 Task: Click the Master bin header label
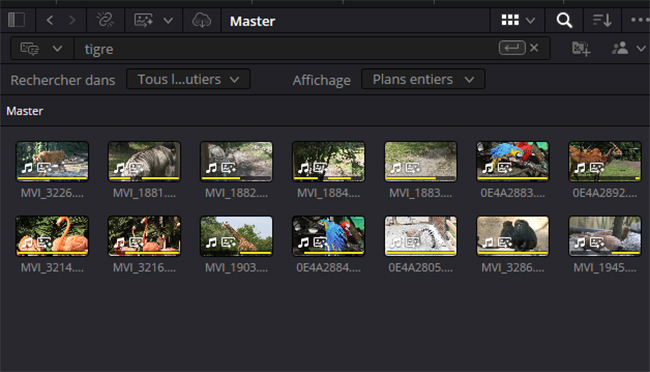click(25, 111)
